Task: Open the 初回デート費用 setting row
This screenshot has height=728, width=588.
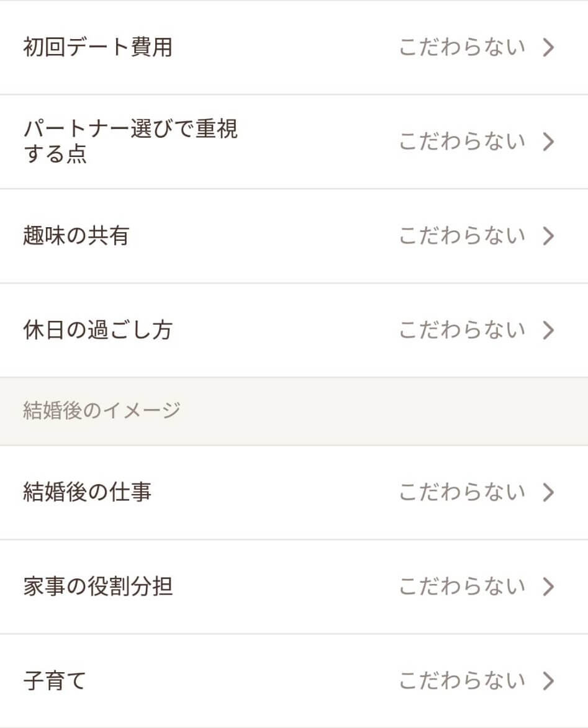Action: click(294, 47)
